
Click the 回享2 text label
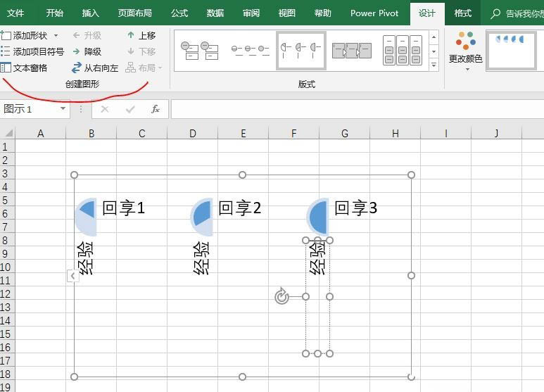(240, 208)
